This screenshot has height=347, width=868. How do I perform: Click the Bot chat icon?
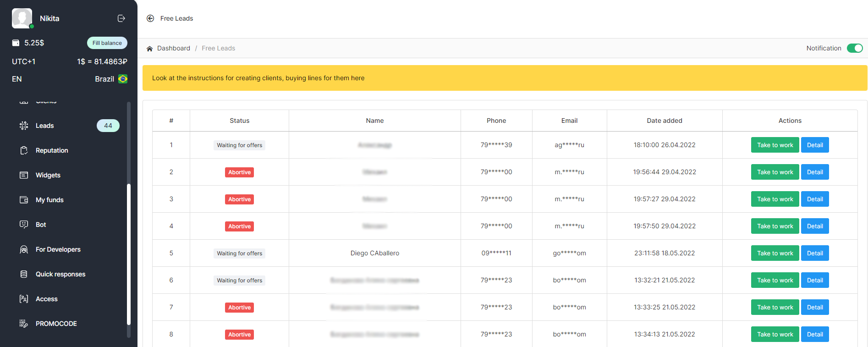pos(24,225)
